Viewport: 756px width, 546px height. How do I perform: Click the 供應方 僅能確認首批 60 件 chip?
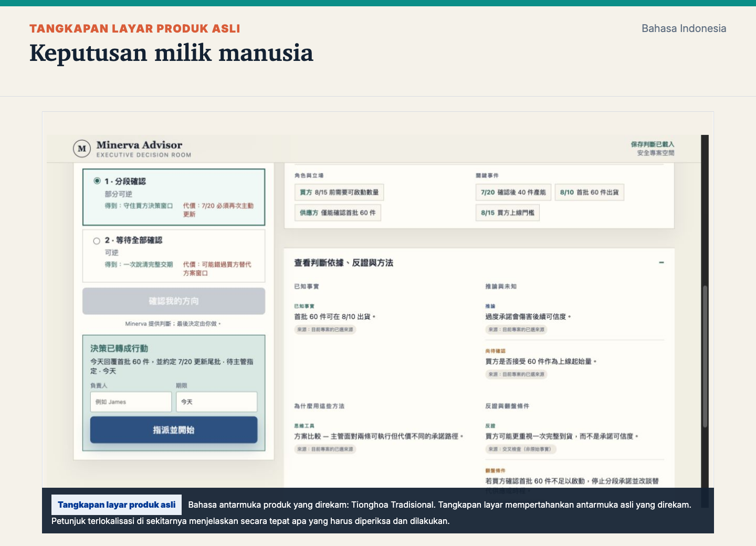click(338, 213)
